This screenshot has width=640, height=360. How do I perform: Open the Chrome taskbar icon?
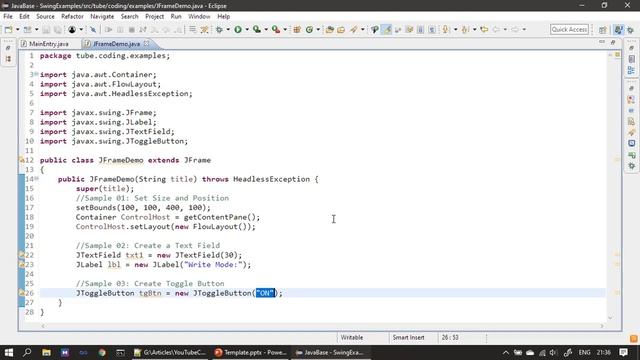pos(102,352)
